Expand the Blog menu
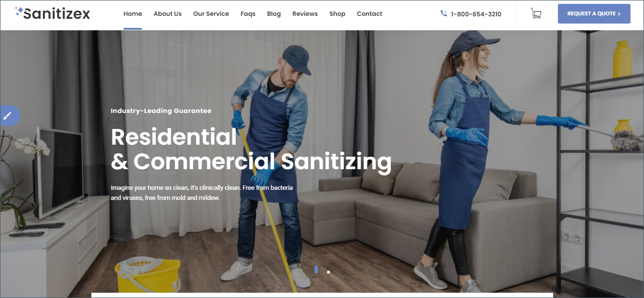Screen dimensions: 644x298 (x=274, y=14)
